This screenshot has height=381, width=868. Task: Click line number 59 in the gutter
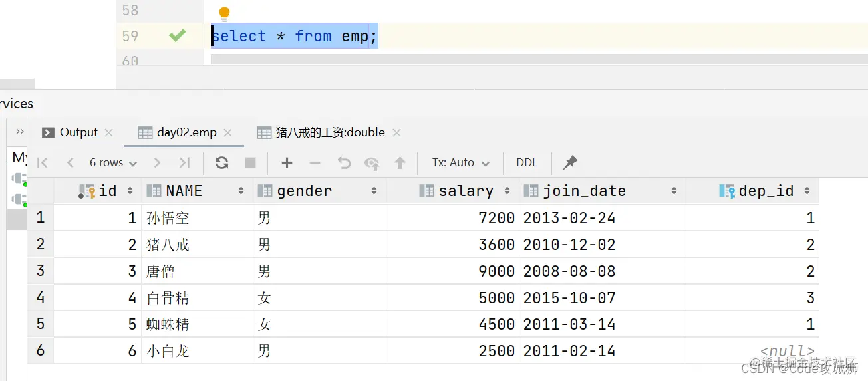[x=130, y=36]
